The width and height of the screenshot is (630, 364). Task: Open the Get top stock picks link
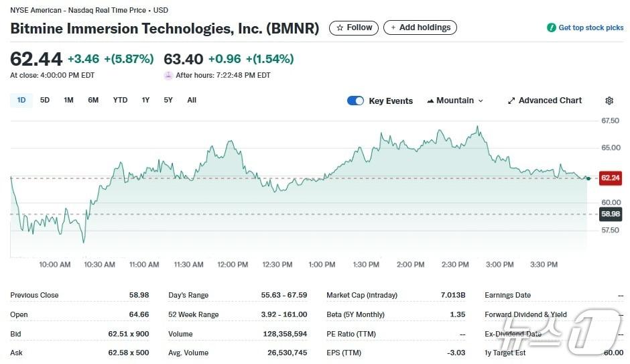pyautogui.click(x=590, y=27)
